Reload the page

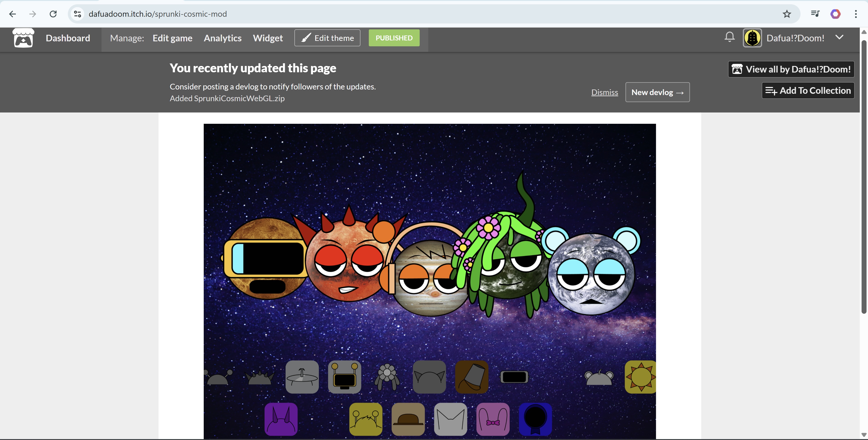tap(53, 14)
